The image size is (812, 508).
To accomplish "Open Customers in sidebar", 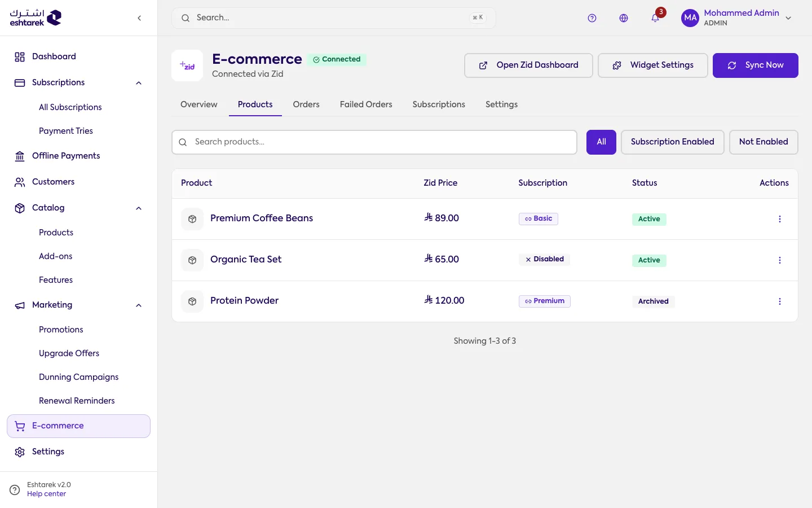I will (x=79, y=182).
